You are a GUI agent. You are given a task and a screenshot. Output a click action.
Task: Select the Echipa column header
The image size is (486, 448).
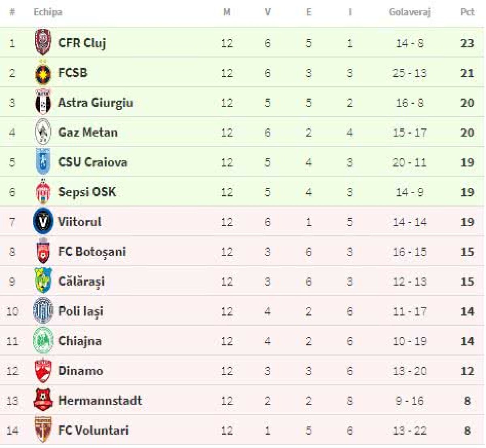pyautogui.click(x=48, y=12)
